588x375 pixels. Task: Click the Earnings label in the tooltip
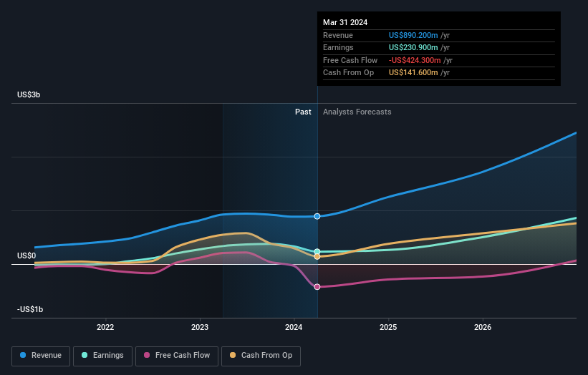338,47
